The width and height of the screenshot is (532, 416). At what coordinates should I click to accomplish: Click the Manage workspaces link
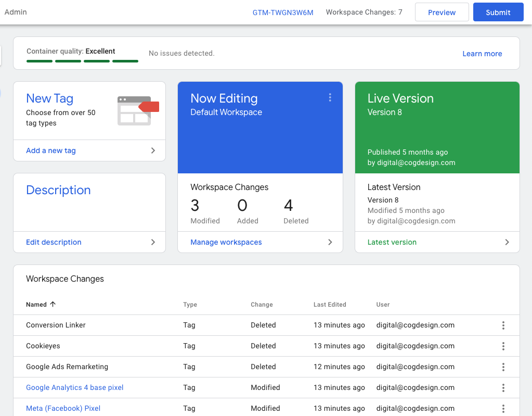point(226,242)
